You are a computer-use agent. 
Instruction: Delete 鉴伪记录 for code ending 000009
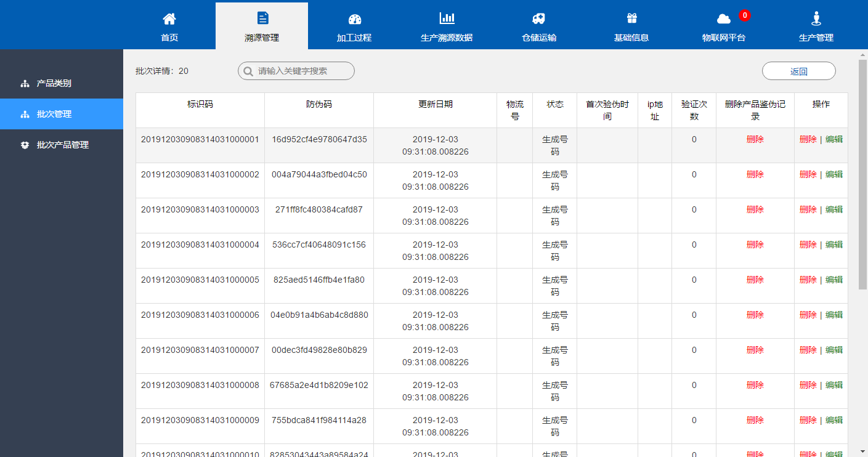coord(755,420)
